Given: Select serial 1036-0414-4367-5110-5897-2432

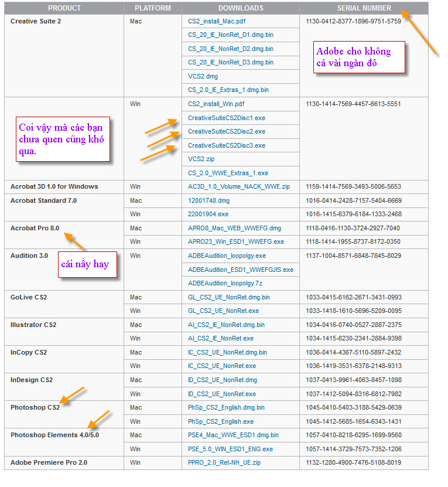Looking at the screenshot, I should 354,353.
